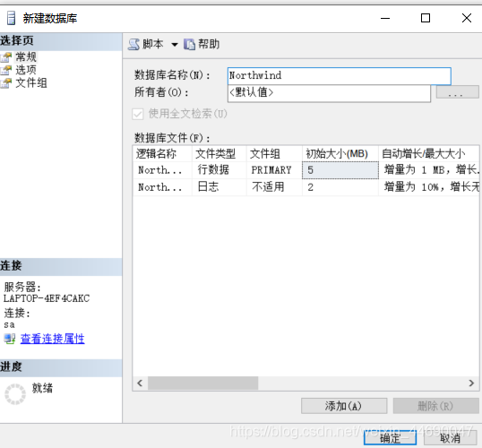This screenshot has width=482, height=448.
Task: Select the initial size cell showing 2
Action: point(340,187)
